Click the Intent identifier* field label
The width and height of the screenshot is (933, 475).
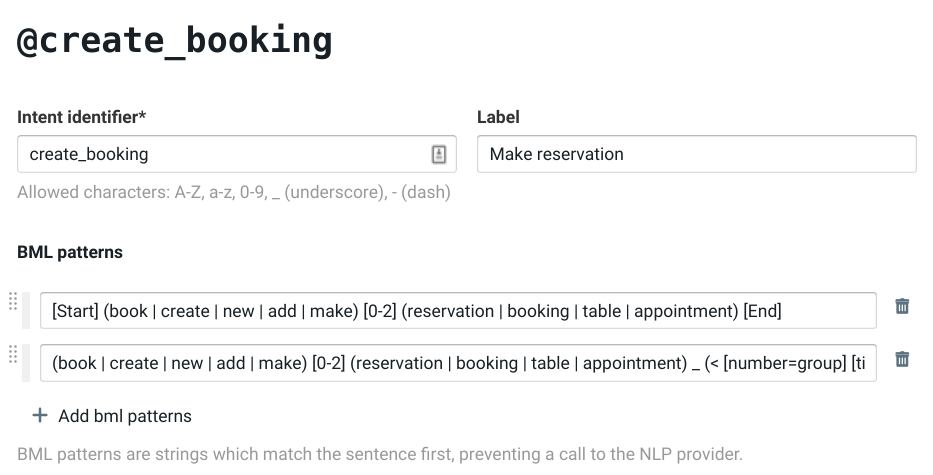click(82, 117)
